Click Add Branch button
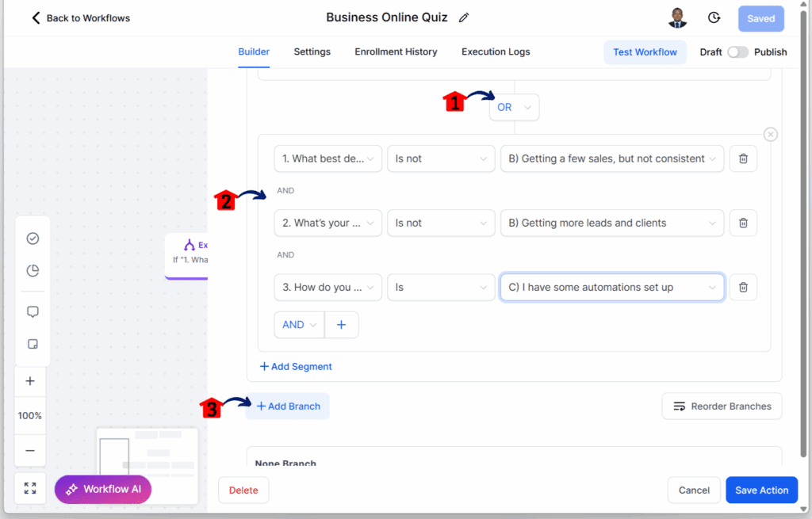Image resolution: width=812 pixels, height=519 pixels. click(x=288, y=406)
